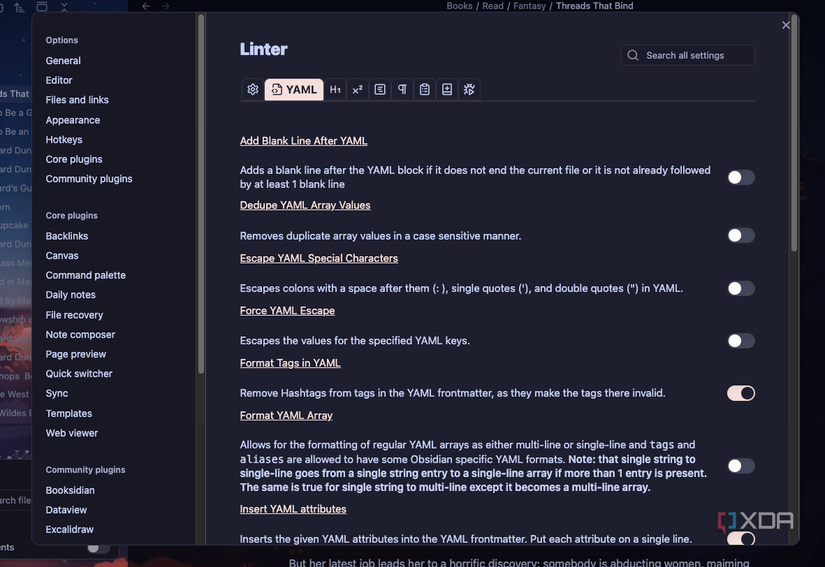Open Excalidraw plugin settings
Viewport: 825px width, 567px height.
pos(69,530)
